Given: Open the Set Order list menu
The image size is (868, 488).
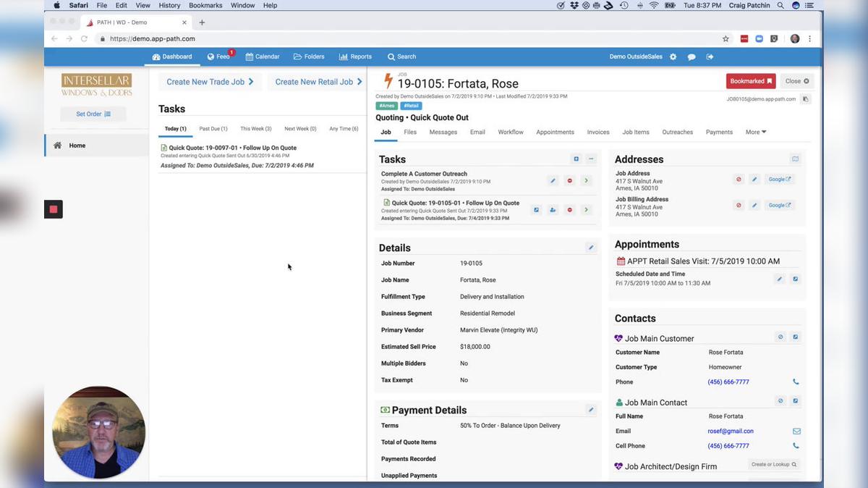Looking at the screenshot, I should tap(93, 114).
